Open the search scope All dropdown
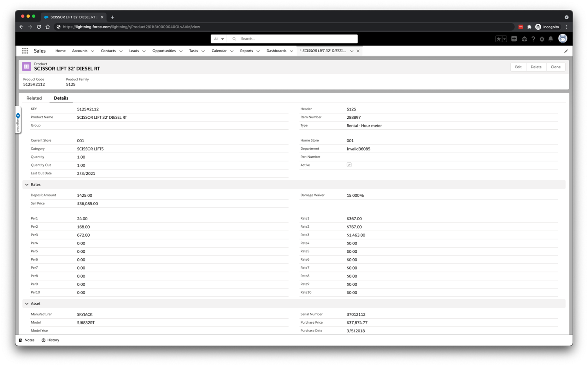588x366 pixels. tap(219, 39)
